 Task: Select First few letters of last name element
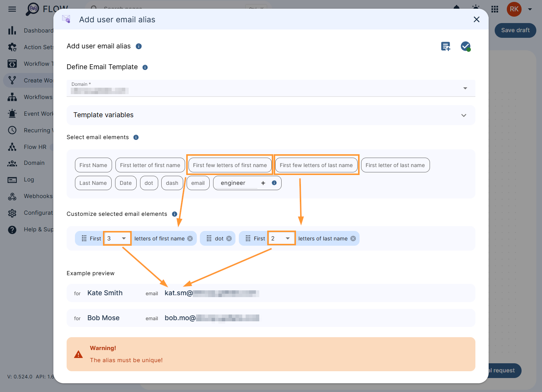[x=316, y=165]
